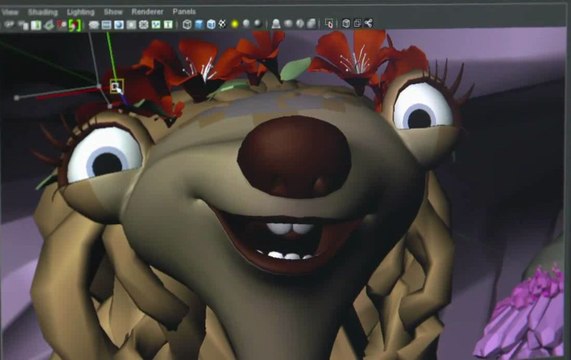Open the View menu

point(10,12)
